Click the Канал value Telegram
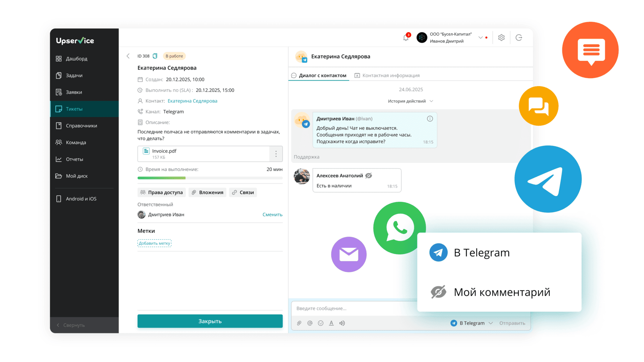 [x=174, y=112]
